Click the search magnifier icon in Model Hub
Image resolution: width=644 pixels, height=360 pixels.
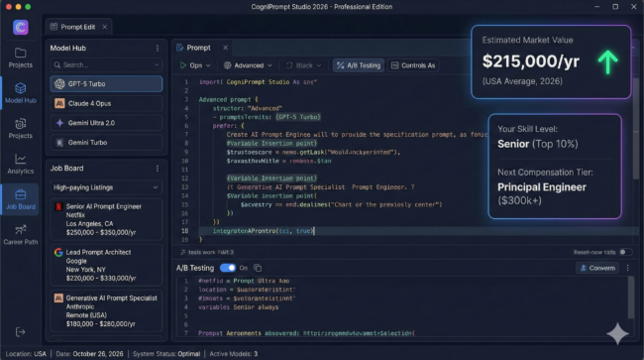click(x=57, y=64)
